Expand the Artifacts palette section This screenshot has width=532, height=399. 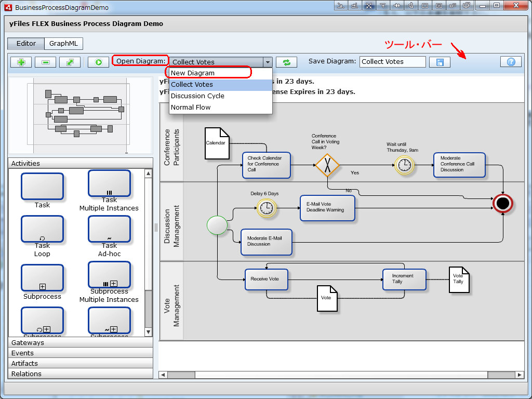pyautogui.click(x=81, y=363)
